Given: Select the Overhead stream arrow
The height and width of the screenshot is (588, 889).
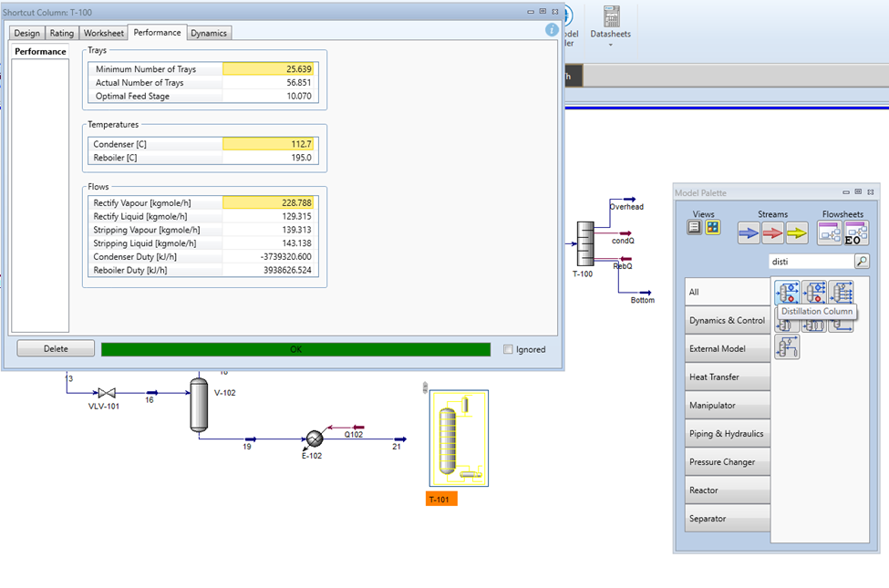Looking at the screenshot, I should 630,199.
